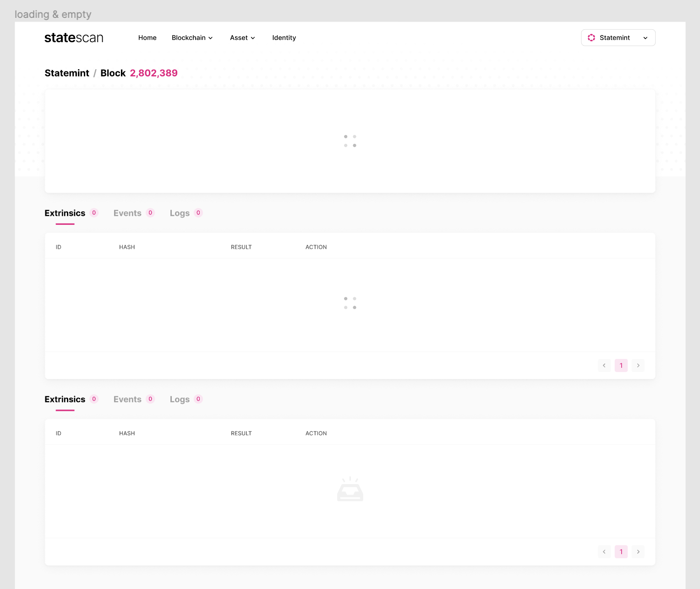The image size is (700, 589).
Task: Click the Statemint chain lifebuoy icon
Action: coord(591,38)
